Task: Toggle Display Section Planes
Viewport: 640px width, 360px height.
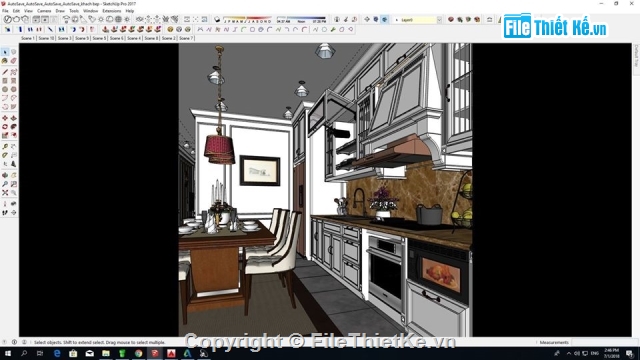Action: click(376, 19)
